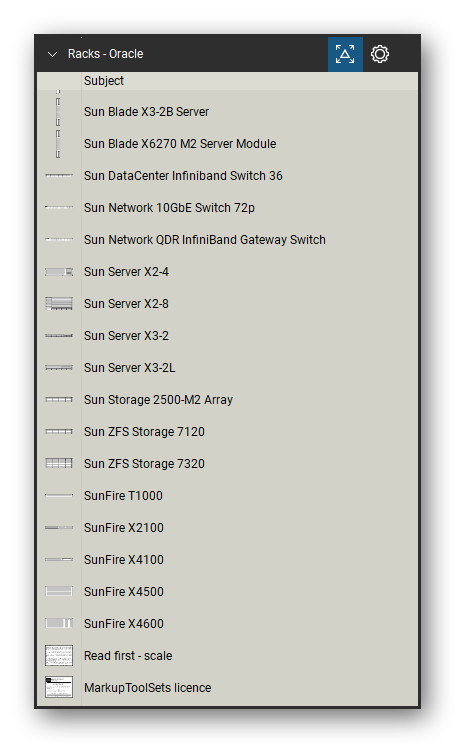Pick Sun Network QDR InfiniBand Gateway Switch icon
Viewport: 455px width, 743px height.
(x=59, y=240)
